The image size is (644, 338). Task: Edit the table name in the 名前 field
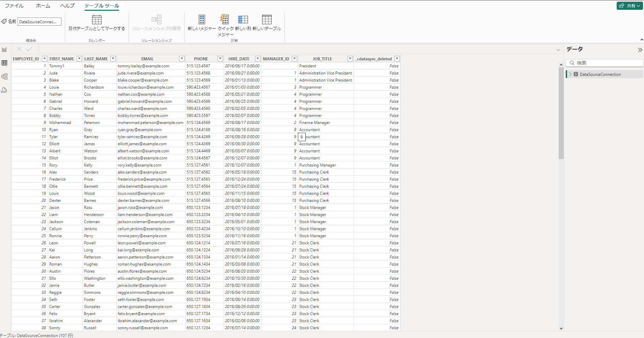[39, 21]
